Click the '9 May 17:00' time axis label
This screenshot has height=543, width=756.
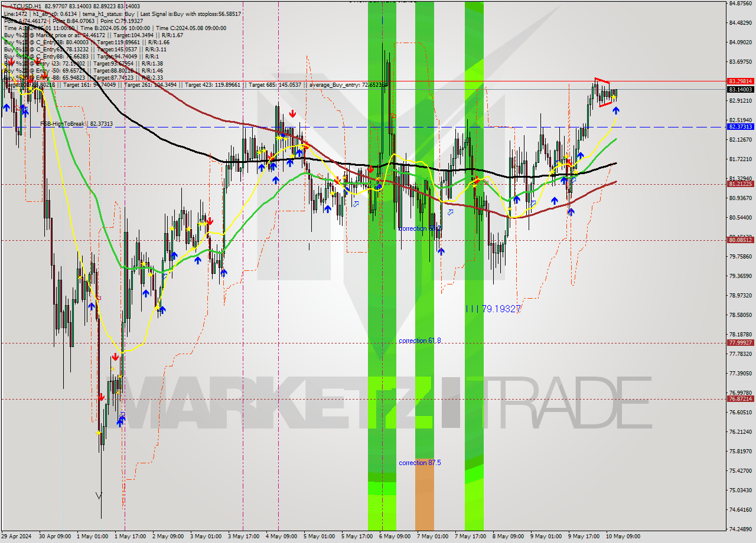point(585,537)
